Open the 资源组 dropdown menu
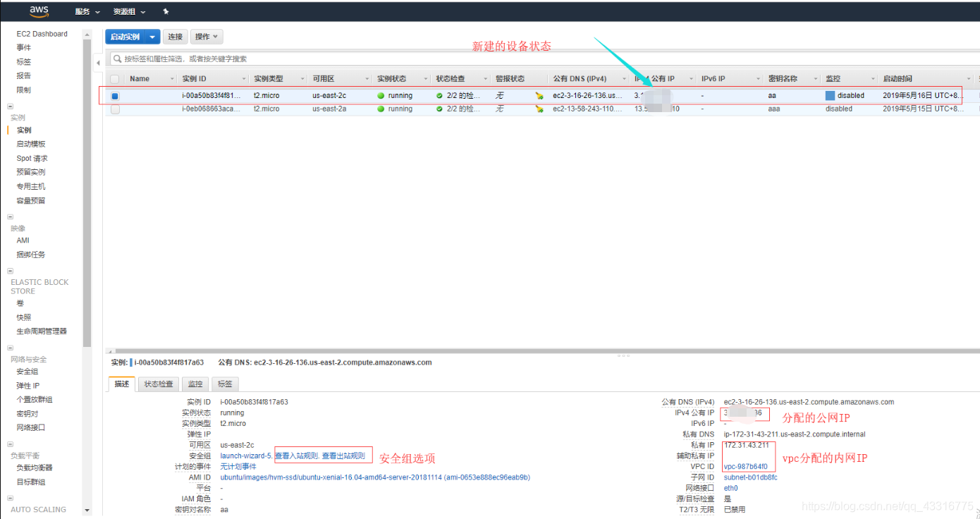The width and height of the screenshot is (980, 519). pos(130,12)
